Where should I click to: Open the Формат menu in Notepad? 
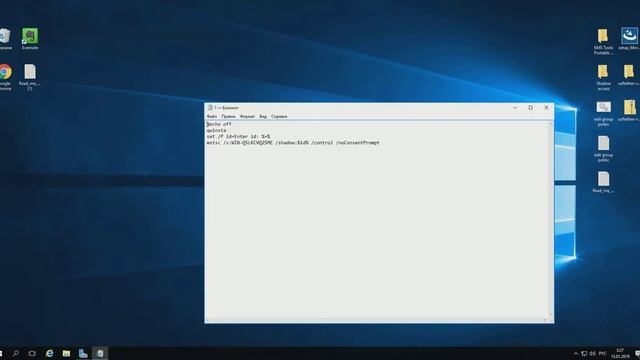247,117
